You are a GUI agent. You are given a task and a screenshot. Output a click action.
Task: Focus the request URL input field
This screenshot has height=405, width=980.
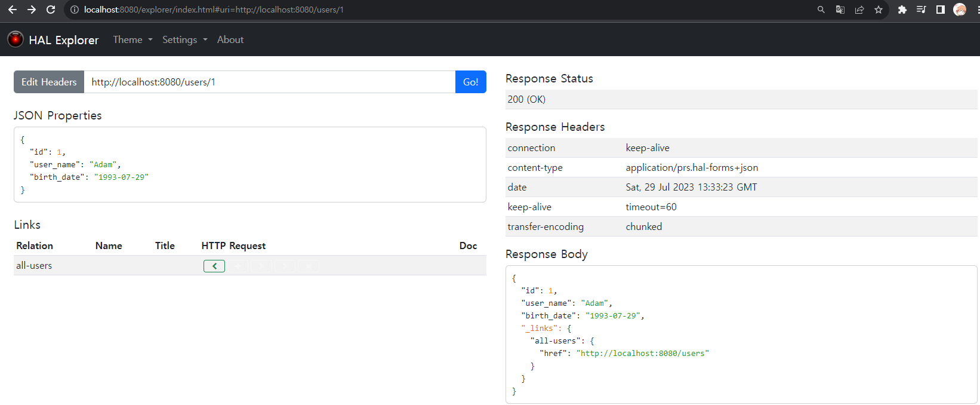click(269, 82)
